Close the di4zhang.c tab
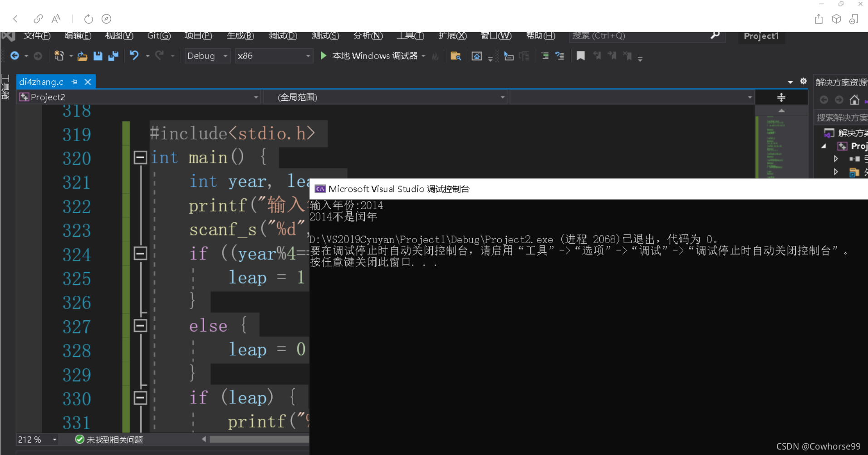Screen dimensions: 868x455 click(88, 82)
